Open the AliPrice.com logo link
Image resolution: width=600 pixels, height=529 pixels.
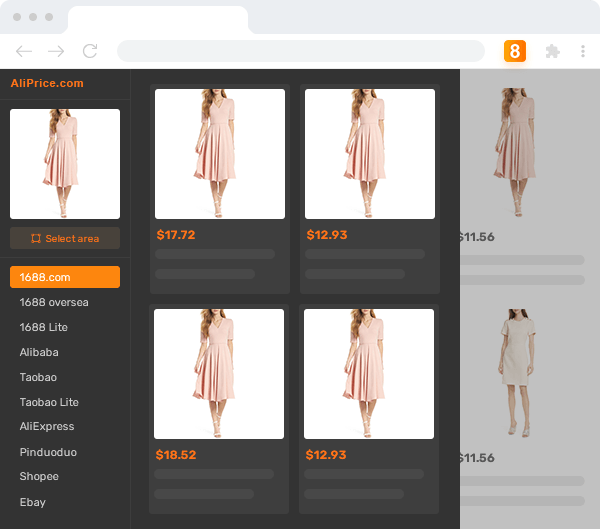[47, 84]
